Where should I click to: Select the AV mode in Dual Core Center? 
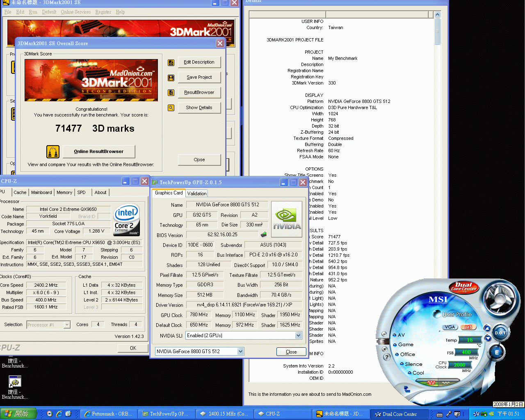399,335
